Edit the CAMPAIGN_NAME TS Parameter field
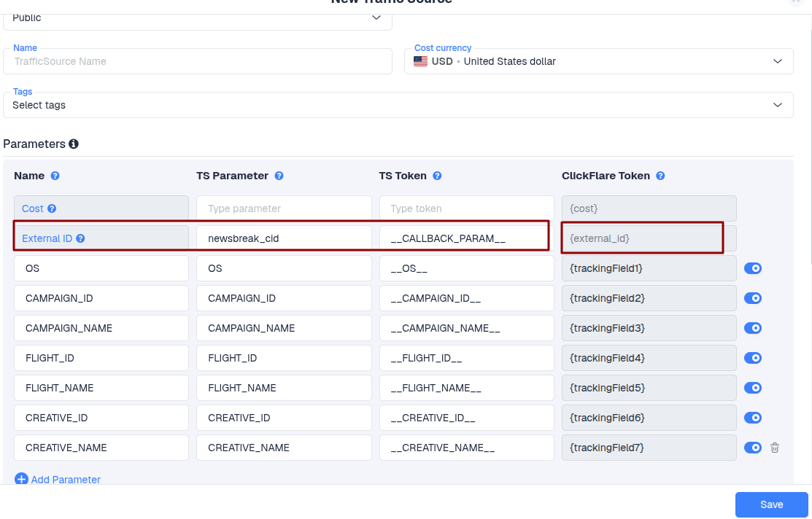Viewport: 812px width, 519px height. pos(284,328)
